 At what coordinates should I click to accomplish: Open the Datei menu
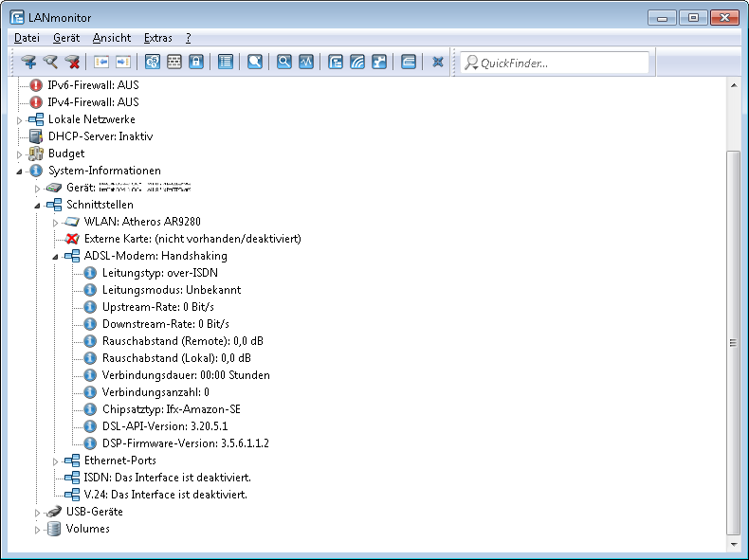click(27, 38)
